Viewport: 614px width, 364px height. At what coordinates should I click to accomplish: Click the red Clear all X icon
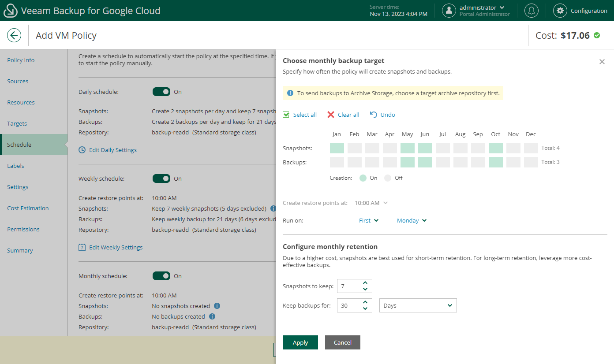tap(331, 115)
